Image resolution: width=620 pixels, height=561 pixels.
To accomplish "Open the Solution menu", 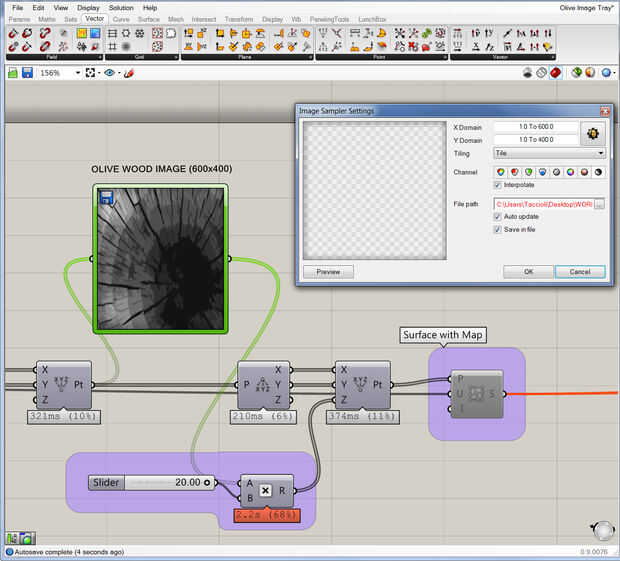I will coord(120,8).
